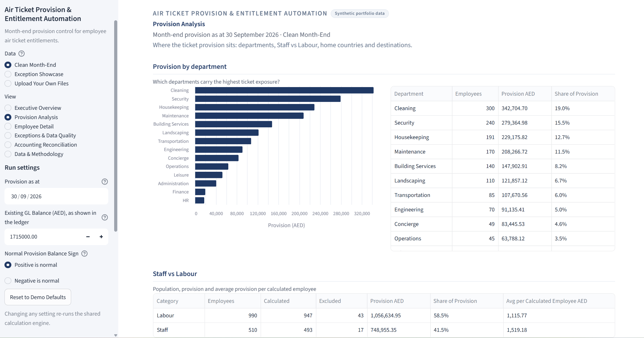The width and height of the screenshot is (644, 338).
Task: Click Reset to Demo Defaults button
Action: click(38, 297)
